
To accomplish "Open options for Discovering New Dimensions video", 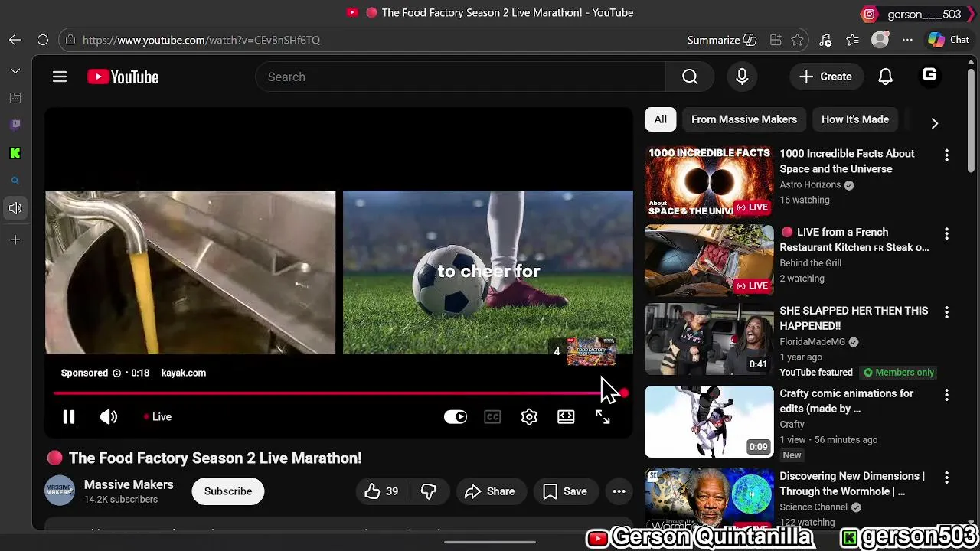I will 946,478.
